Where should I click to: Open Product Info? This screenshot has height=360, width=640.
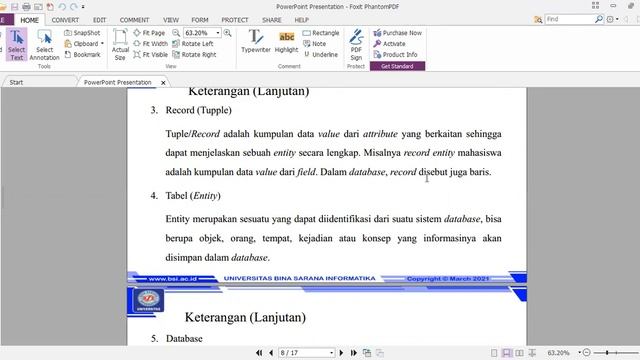395,54
